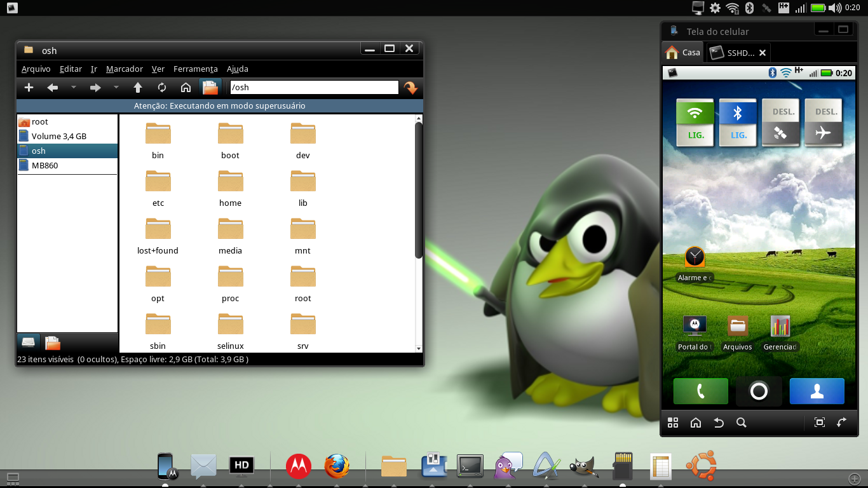The image size is (868, 488).
Task: Toggle the Wi-Fi switch widget on the phone
Action: coord(695,122)
